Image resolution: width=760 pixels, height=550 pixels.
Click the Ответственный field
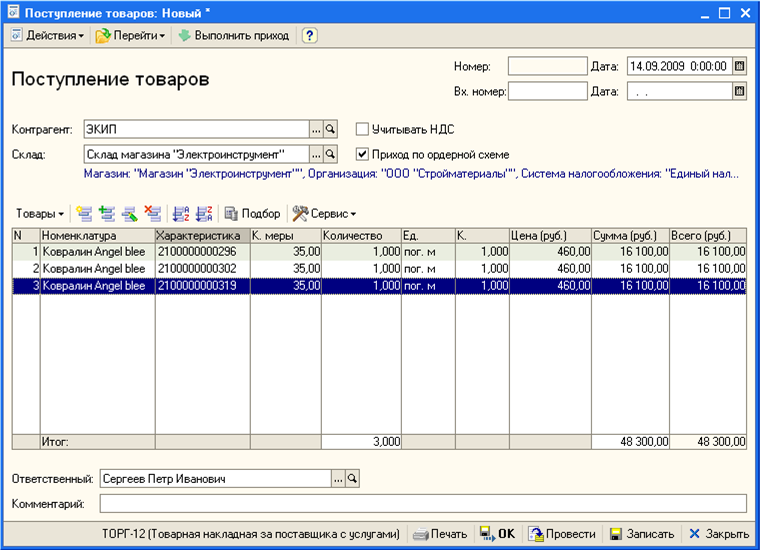click(216, 479)
